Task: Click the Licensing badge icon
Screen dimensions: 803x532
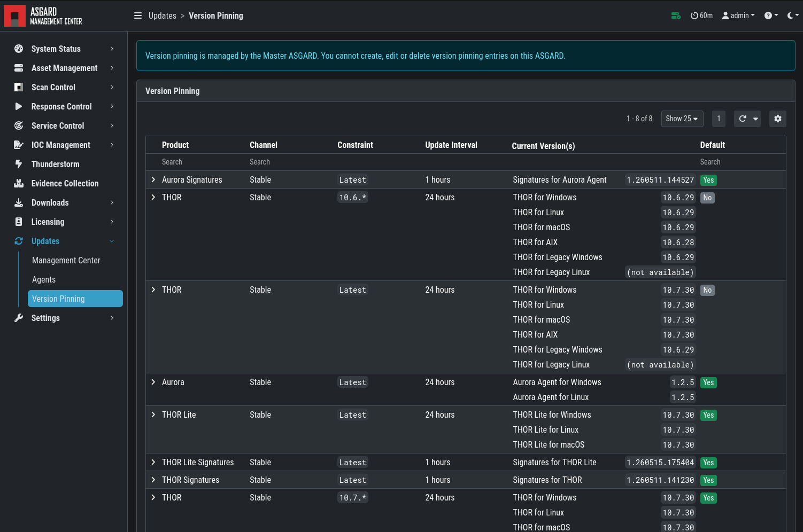Action: coord(19,222)
